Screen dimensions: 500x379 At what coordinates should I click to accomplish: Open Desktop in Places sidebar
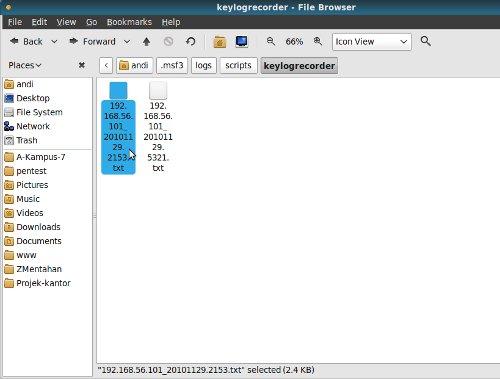(x=27, y=98)
